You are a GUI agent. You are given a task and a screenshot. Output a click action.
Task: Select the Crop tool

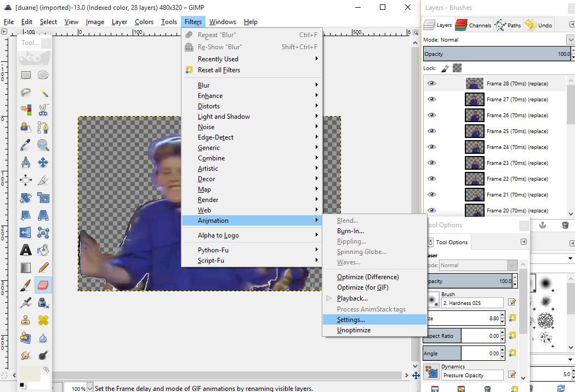tap(43, 180)
